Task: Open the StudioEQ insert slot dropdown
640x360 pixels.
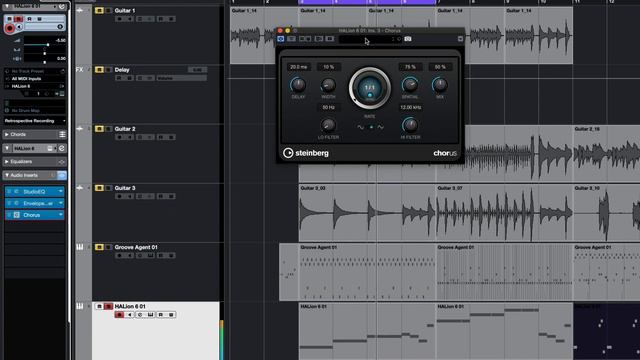Action: pos(61,191)
